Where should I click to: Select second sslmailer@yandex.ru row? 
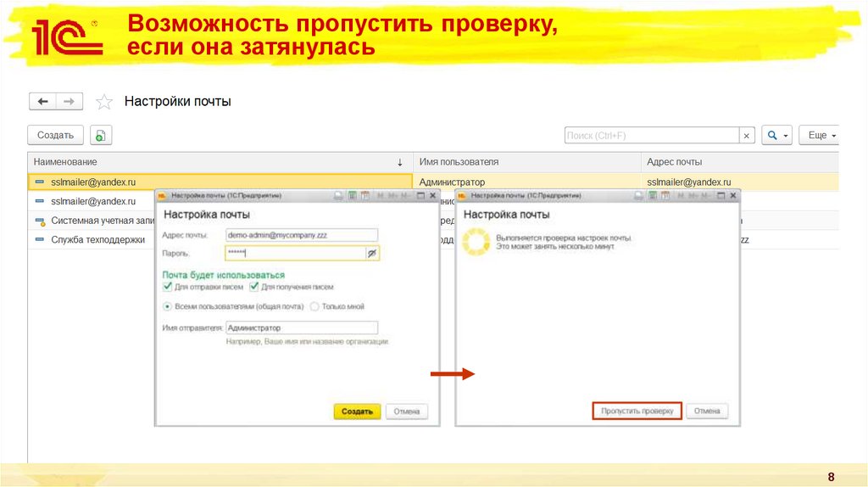click(x=93, y=201)
